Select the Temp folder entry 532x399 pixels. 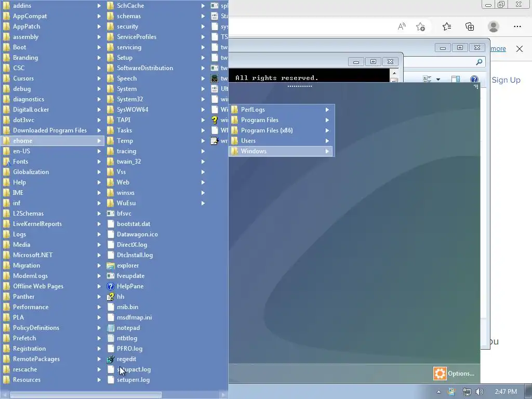tap(125, 141)
